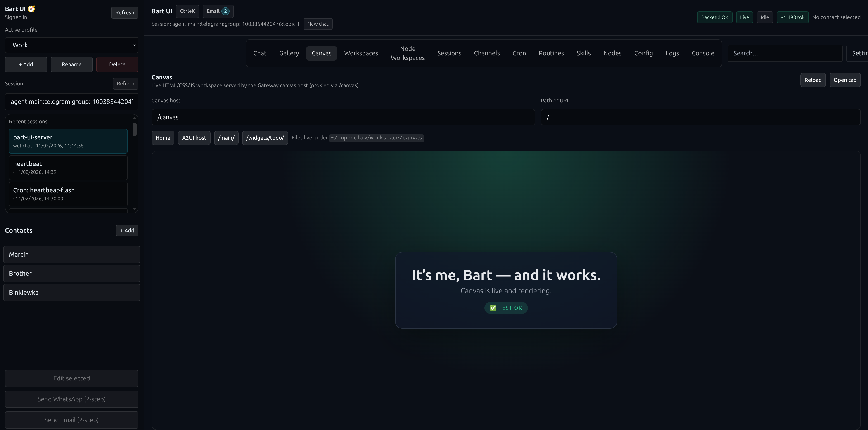Open the Cron tab
868x430 pixels.
click(519, 53)
